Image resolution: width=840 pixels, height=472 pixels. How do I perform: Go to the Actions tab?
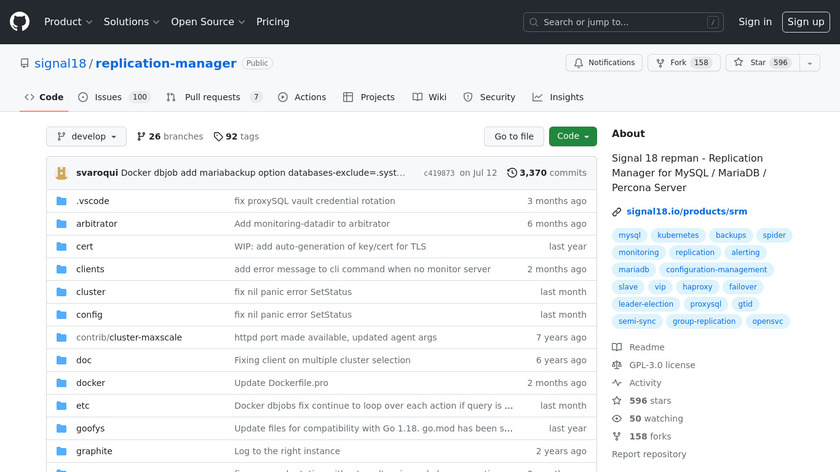pos(302,97)
